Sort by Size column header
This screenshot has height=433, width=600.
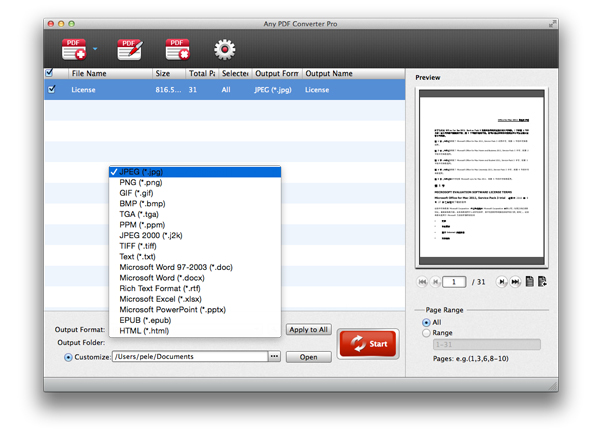[169, 73]
